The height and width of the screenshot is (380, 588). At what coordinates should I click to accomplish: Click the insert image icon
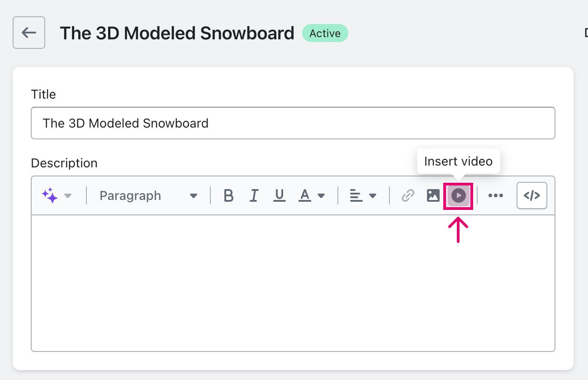coord(433,195)
